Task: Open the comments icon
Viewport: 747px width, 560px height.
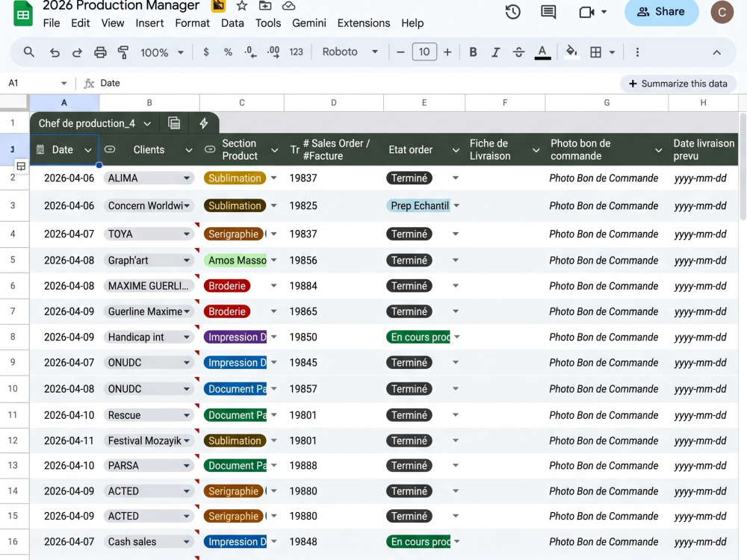Action: click(548, 12)
